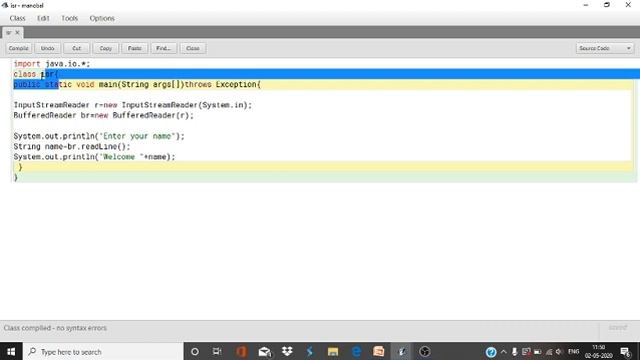
Task: Click the 'Welcome' println line
Action: (94, 157)
